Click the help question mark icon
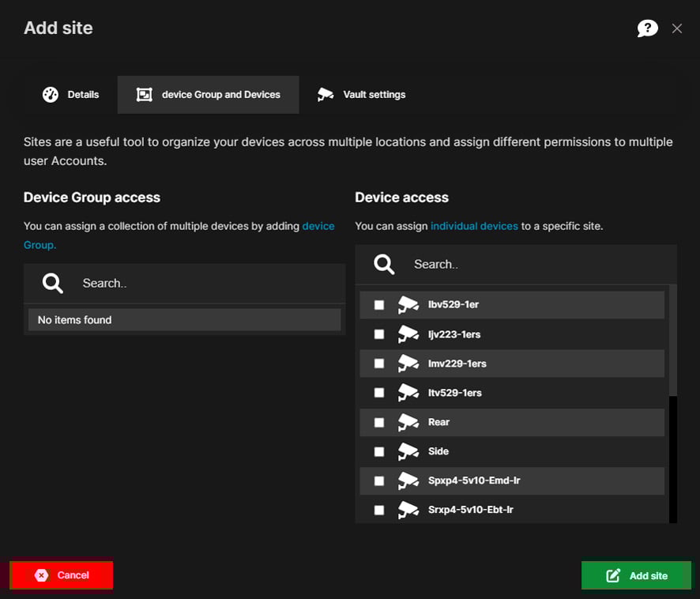 (x=647, y=28)
